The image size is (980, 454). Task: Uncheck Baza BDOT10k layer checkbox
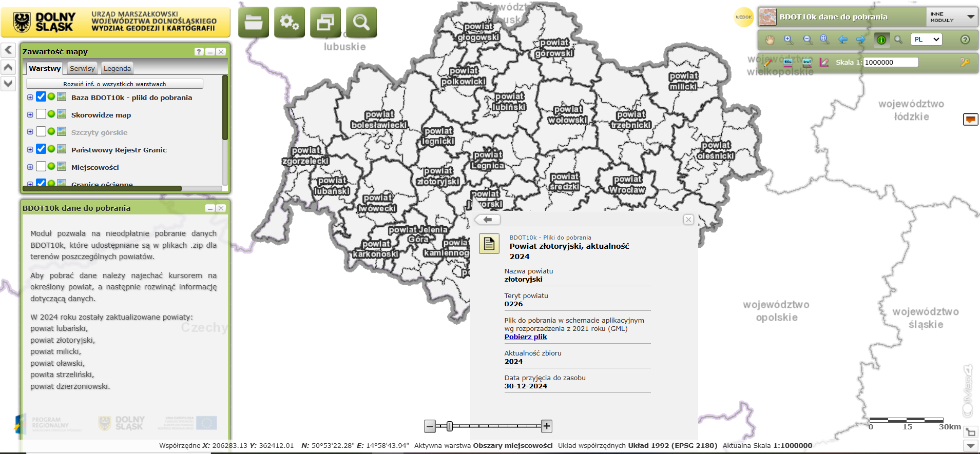[x=41, y=96]
